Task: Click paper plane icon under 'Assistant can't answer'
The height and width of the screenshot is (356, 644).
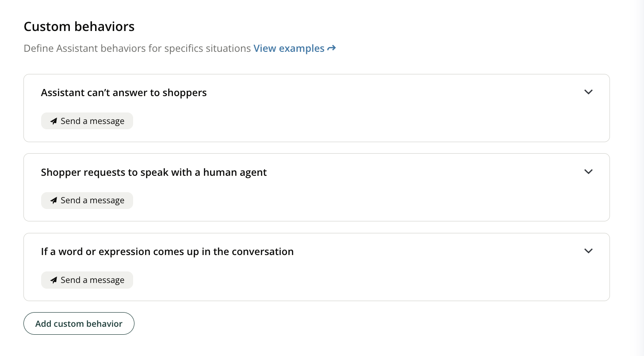Action: [54, 121]
